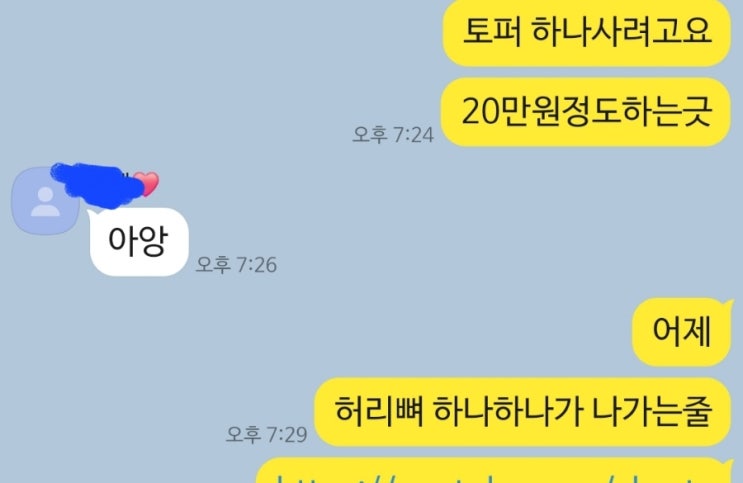The image size is (743, 483).
Task: Tap the word '토퍼' in the top message
Action: point(492,31)
